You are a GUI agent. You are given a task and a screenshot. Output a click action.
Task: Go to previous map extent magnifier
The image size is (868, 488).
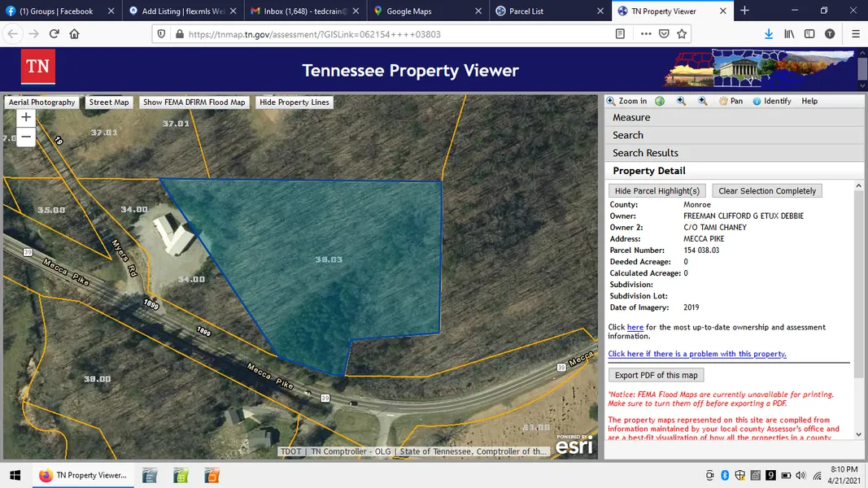[681, 101]
